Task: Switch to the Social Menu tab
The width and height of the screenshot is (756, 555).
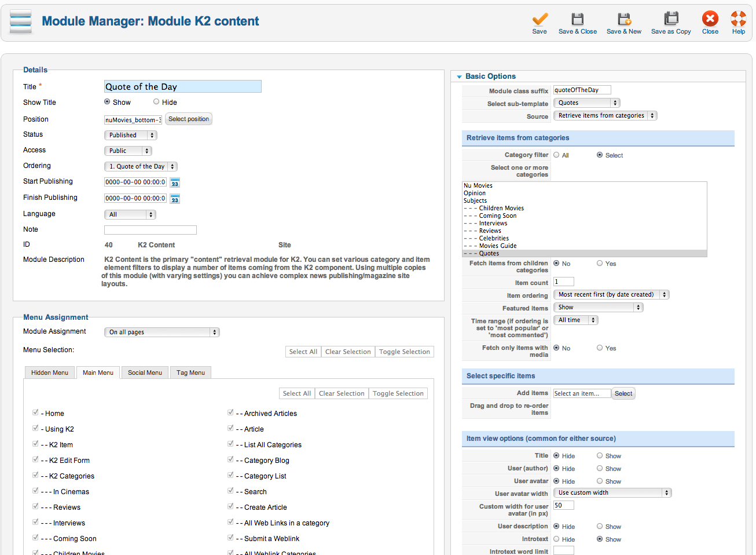Action: pos(145,373)
